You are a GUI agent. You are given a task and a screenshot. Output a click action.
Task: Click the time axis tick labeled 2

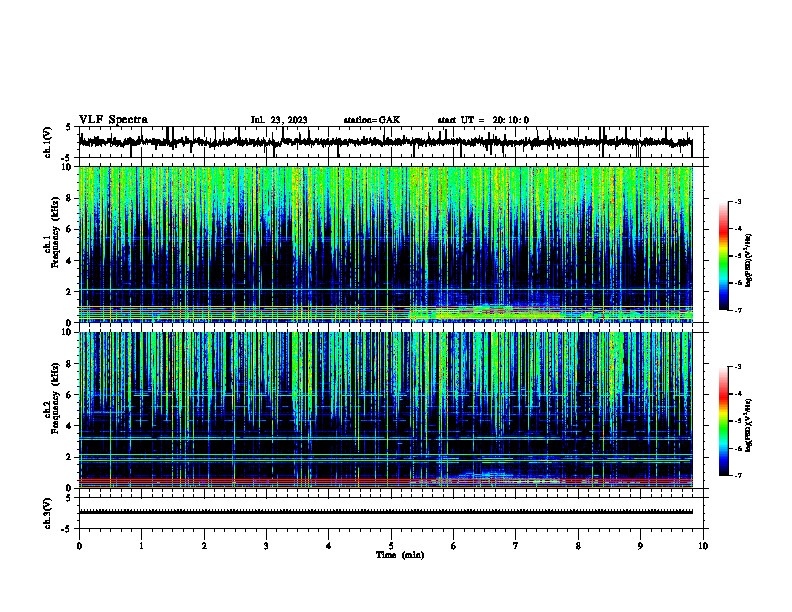point(204,546)
